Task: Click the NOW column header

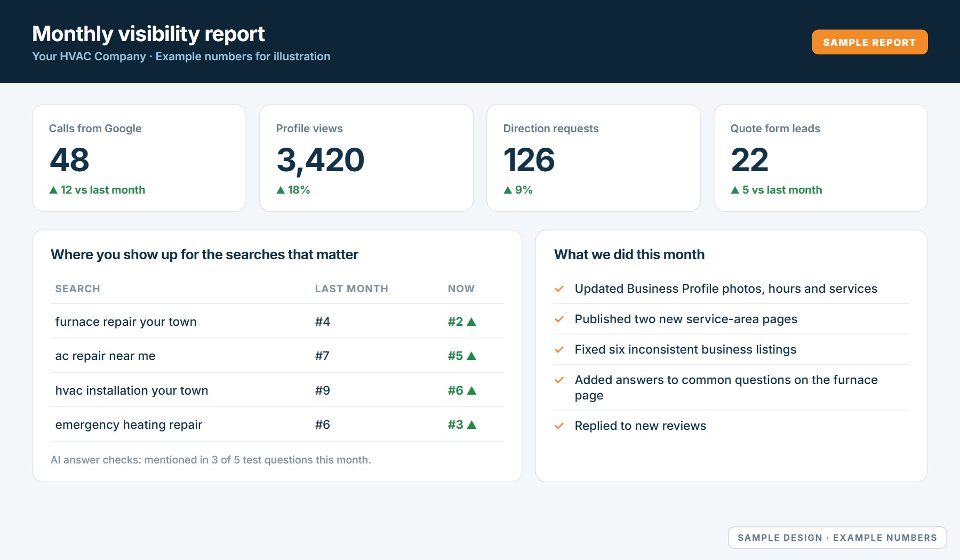Action: coord(461,289)
